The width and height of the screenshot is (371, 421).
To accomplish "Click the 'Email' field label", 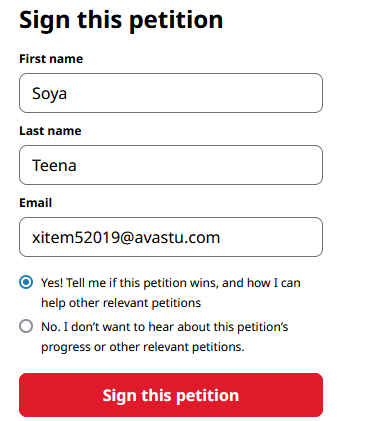I will tap(36, 203).
